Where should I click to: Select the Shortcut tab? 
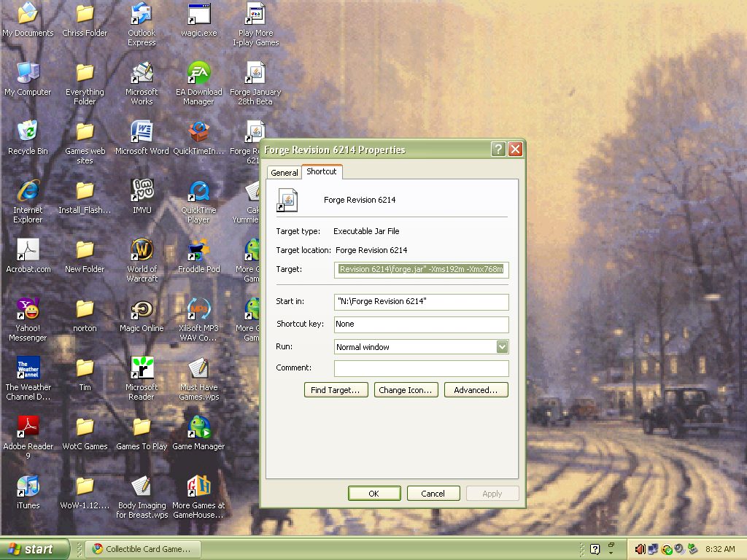click(322, 171)
